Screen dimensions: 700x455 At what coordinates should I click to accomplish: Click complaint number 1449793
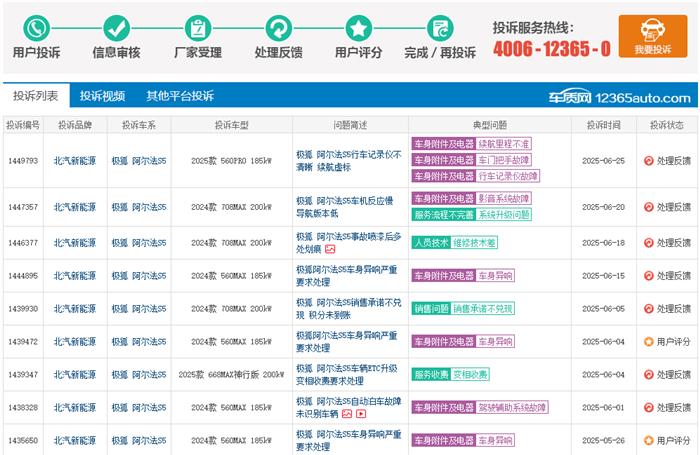(x=23, y=161)
